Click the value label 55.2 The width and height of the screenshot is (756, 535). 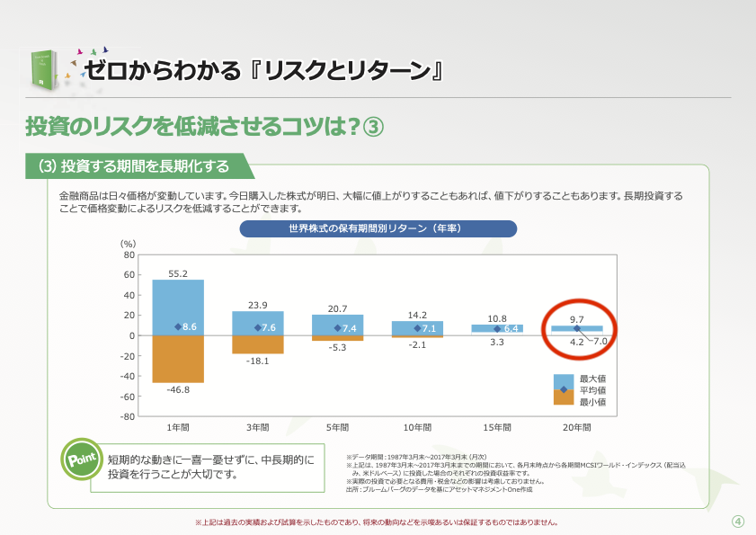point(178,273)
